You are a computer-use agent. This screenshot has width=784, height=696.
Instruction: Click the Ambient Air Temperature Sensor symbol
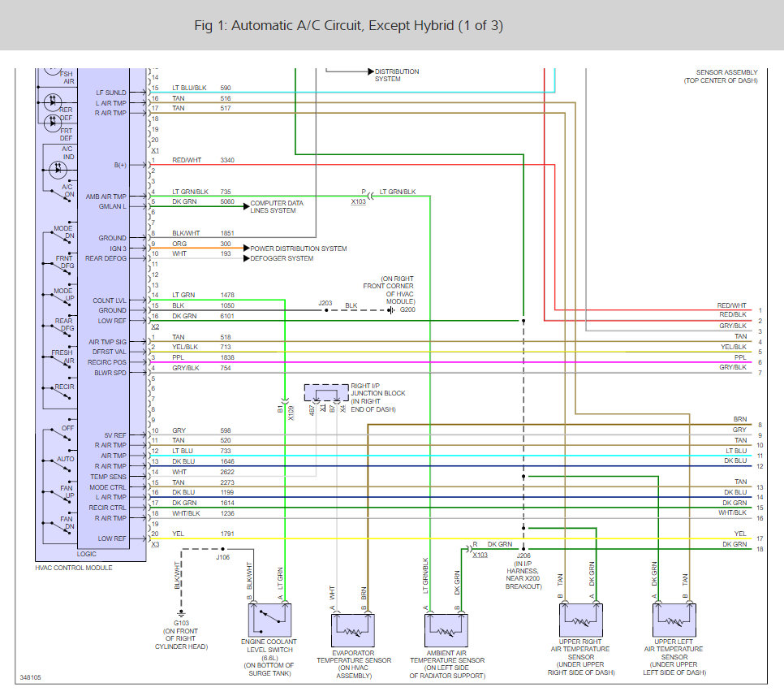pyautogui.click(x=446, y=630)
